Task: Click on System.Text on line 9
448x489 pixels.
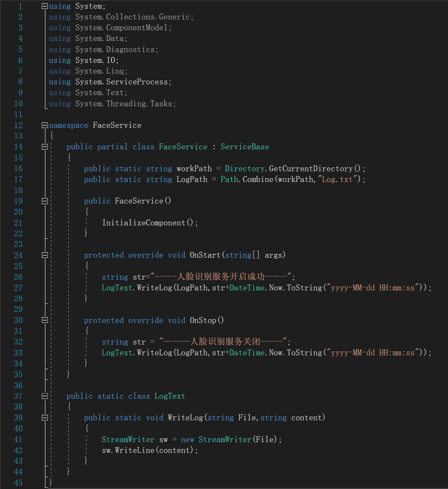Action: coord(99,92)
